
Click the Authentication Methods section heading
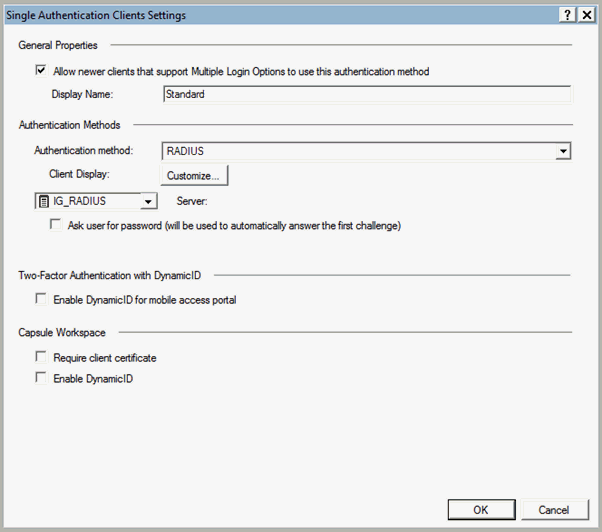(x=69, y=125)
